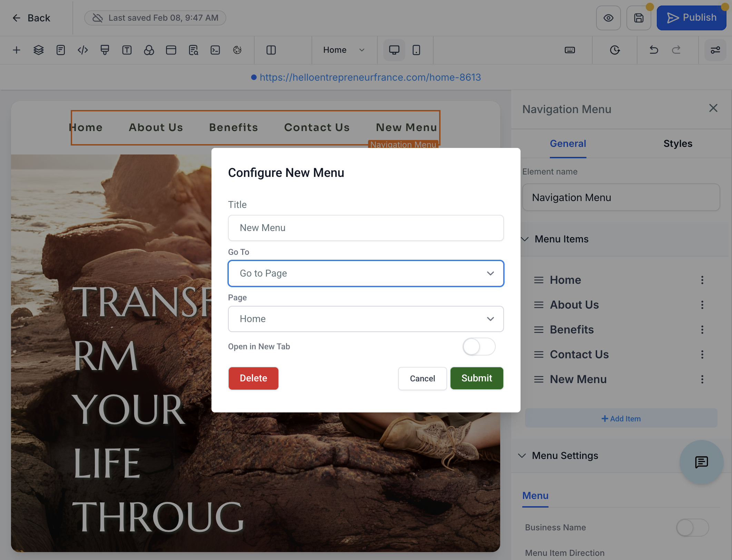
Task: Open the Page dropdown showing Home
Action: pos(366,319)
